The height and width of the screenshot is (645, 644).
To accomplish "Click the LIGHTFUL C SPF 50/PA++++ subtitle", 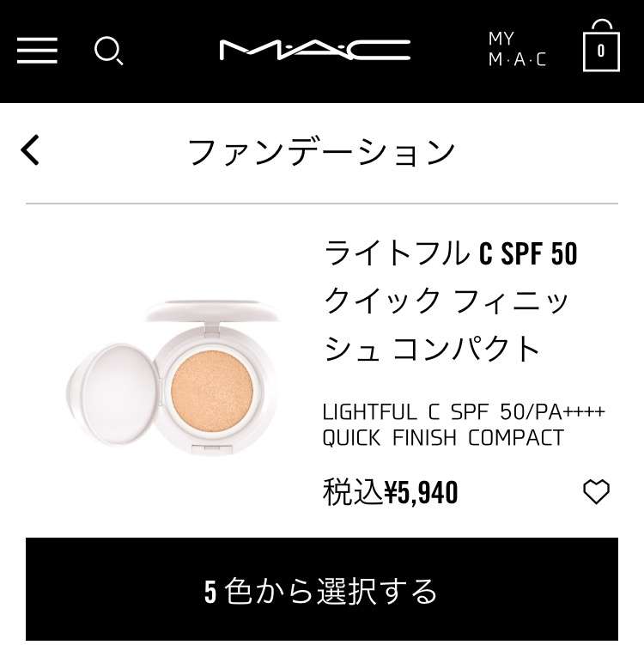I will click(464, 411).
